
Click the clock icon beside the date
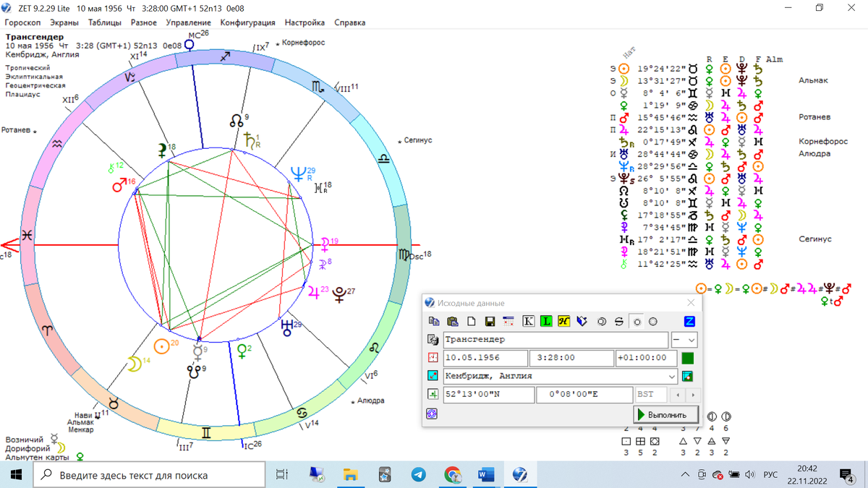(x=433, y=358)
